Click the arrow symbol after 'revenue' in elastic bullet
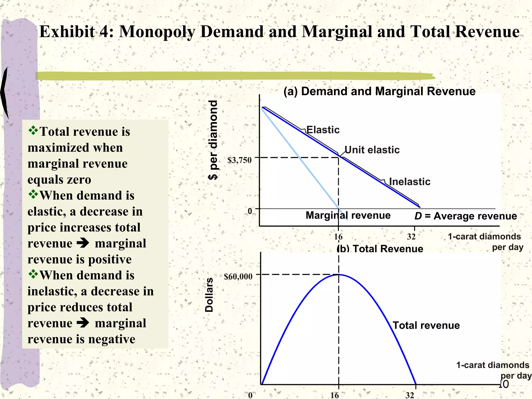The image size is (532, 399). coord(83,243)
